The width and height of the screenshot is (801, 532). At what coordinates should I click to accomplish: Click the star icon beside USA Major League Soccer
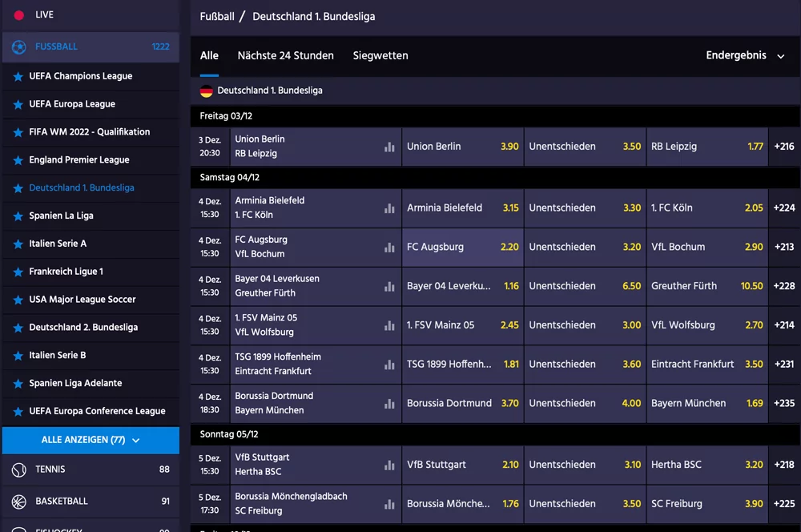coord(18,300)
